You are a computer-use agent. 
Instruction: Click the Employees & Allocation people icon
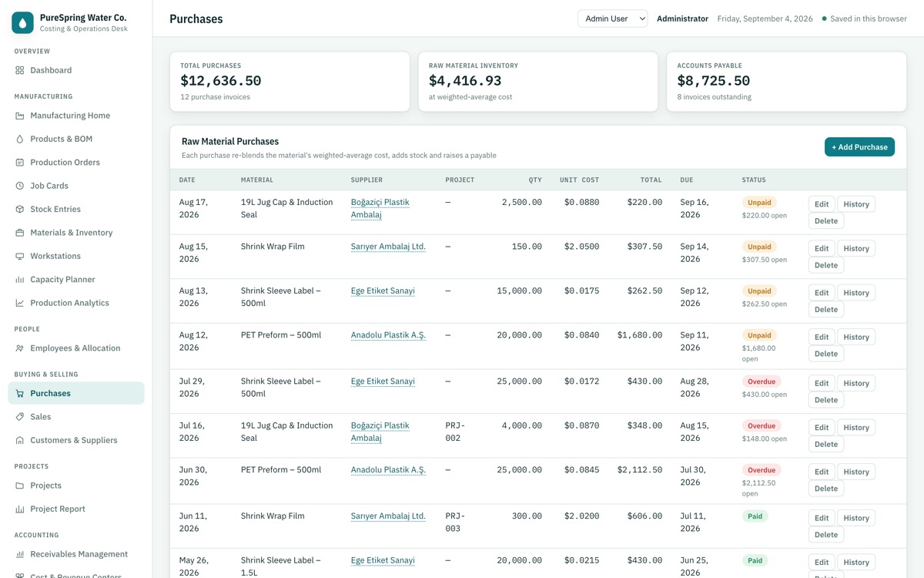[x=20, y=348]
